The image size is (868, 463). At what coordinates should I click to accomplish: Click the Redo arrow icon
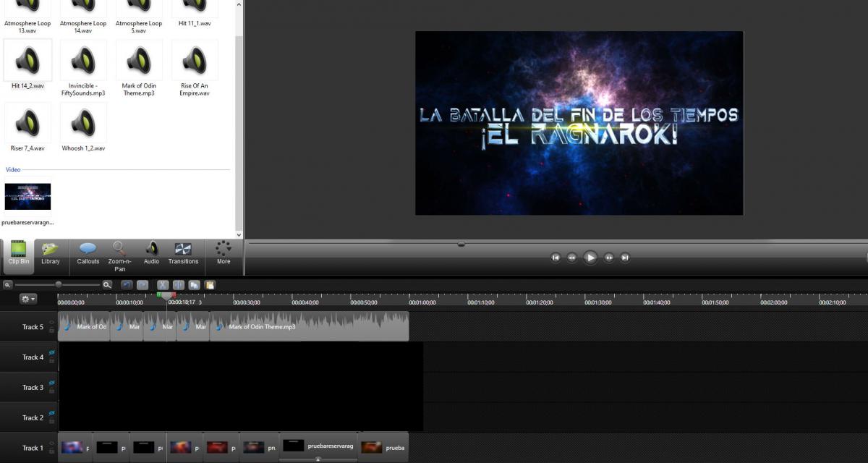pyautogui.click(x=142, y=285)
